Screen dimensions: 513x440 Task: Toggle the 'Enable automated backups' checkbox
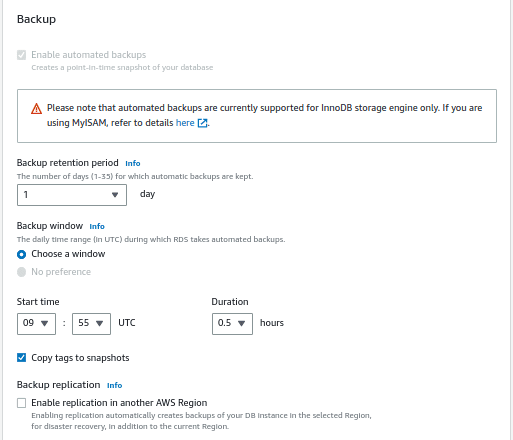pos(21,55)
